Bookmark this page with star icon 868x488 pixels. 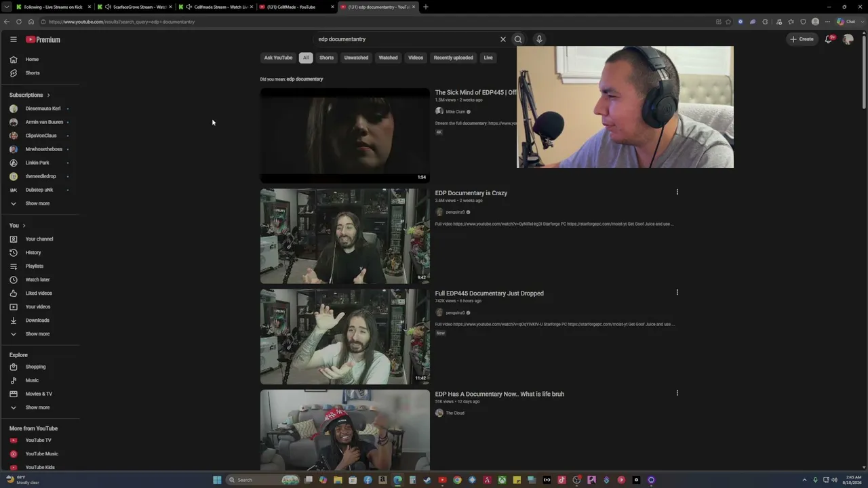pos(728,22)
